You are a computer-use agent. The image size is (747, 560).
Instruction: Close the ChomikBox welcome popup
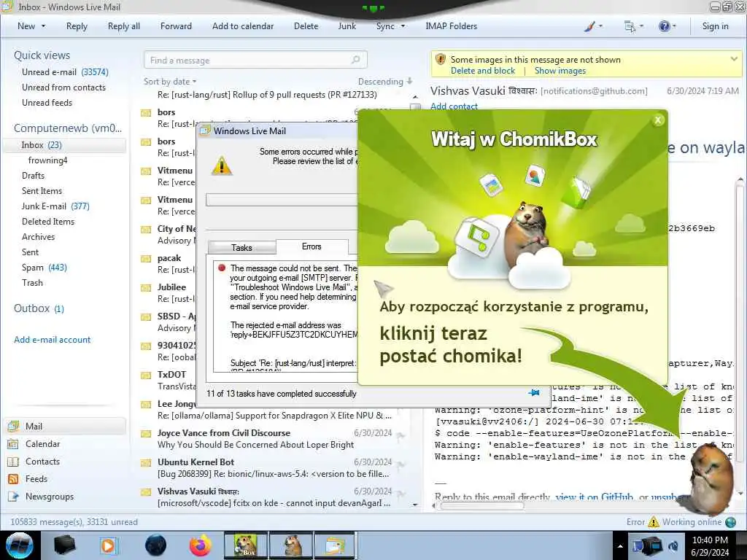click(x=658, y=120)
